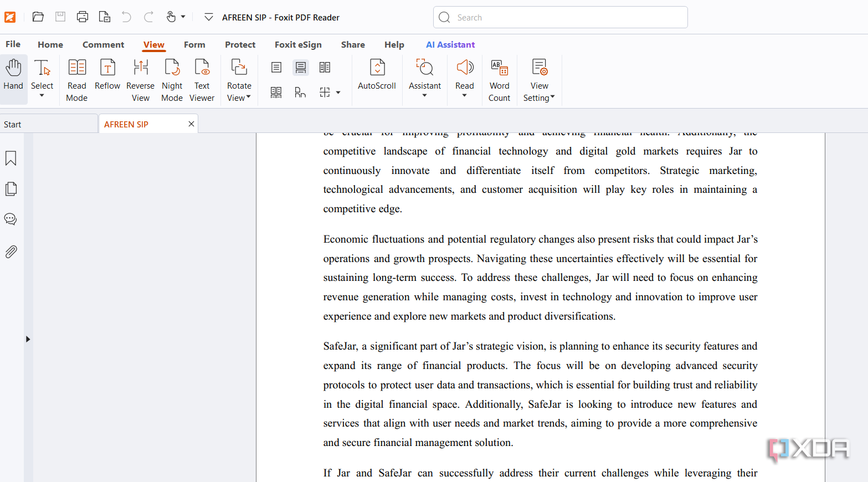Open the Comments side panel
868x482 pixels.
tap(11, 219)
